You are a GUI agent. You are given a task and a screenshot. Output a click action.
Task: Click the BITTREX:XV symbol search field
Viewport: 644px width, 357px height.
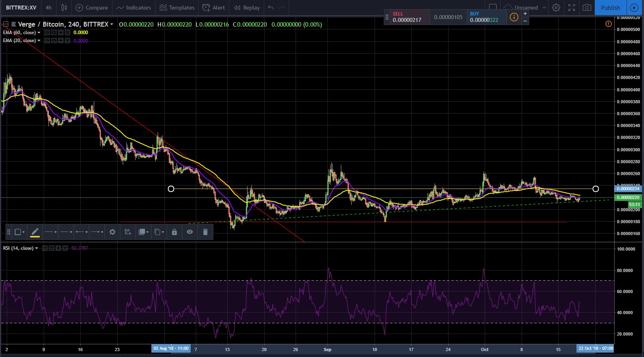pyautogui.click(x=21, y=8)
